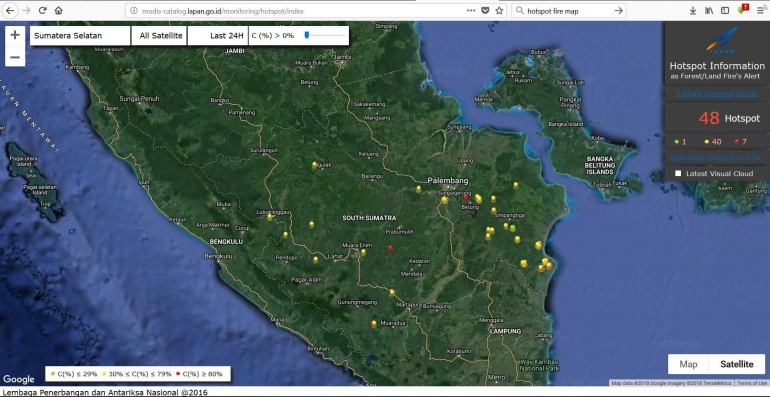Submit search with the go arrow
This screenshot has width=770, height=397.
[x=619, y=10]
